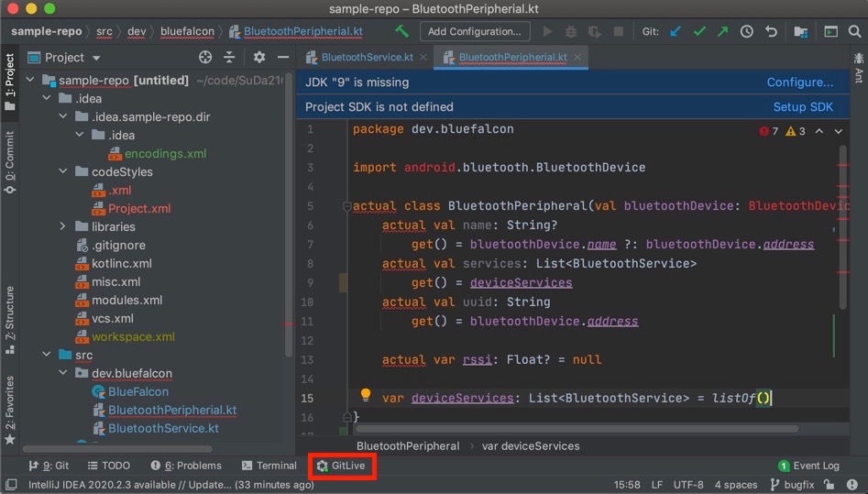868x494 pixels.
Task: Click Git Commit green checkmark icon
Action: click(x=699, y=31)
